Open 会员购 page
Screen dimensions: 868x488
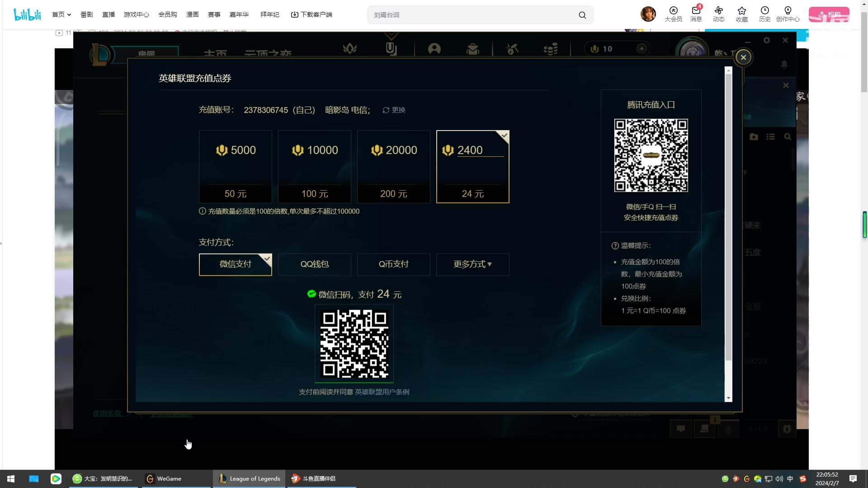pyautogui.click(x=168, y=14)
